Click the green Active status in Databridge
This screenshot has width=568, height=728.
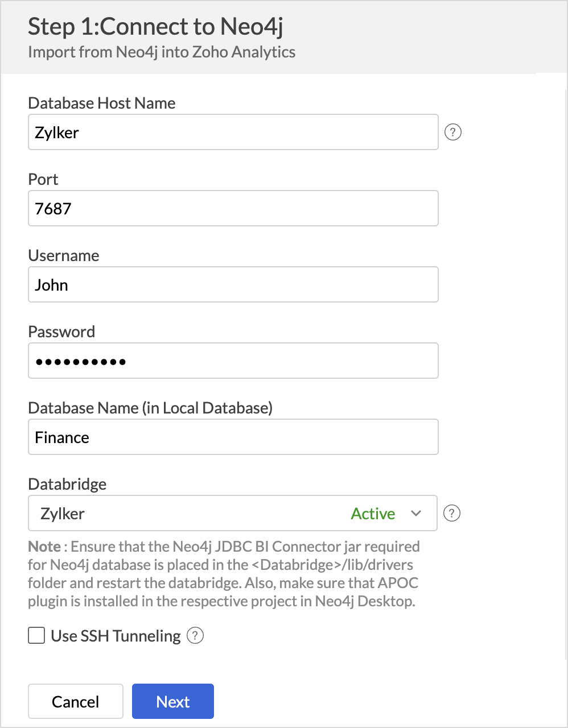tap(373, 514)
